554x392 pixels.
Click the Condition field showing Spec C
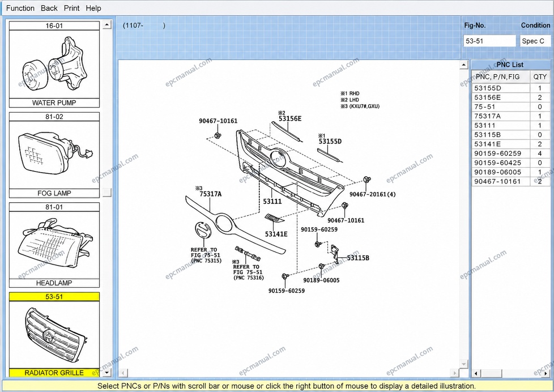(x=535, y=41)
